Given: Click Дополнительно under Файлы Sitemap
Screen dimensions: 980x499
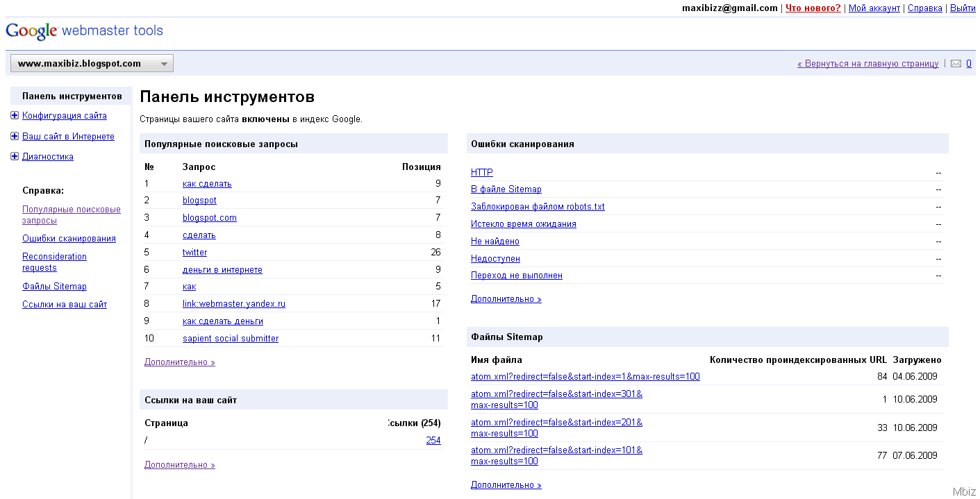Looking at the screenshot, I should [x=506, y=485].
